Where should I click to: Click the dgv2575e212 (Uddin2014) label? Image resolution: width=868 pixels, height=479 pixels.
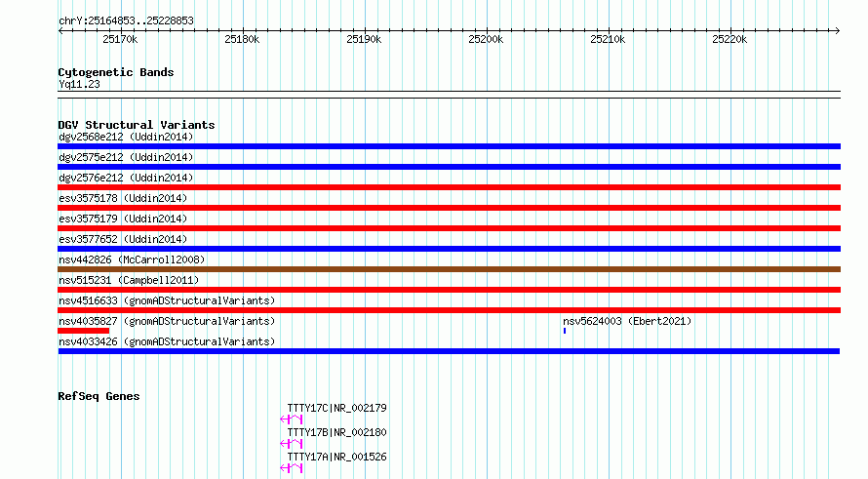pyautogui.click(x=126, y=157)
